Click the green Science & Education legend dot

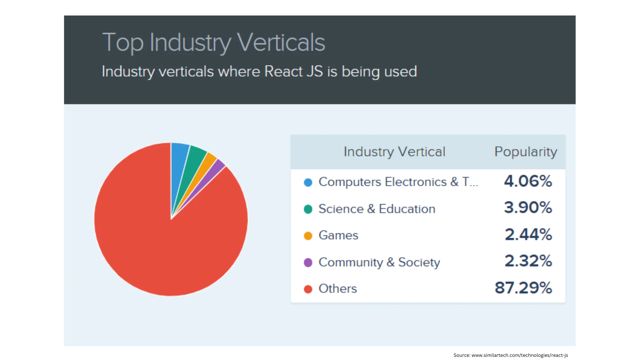[x=307, y=209]
